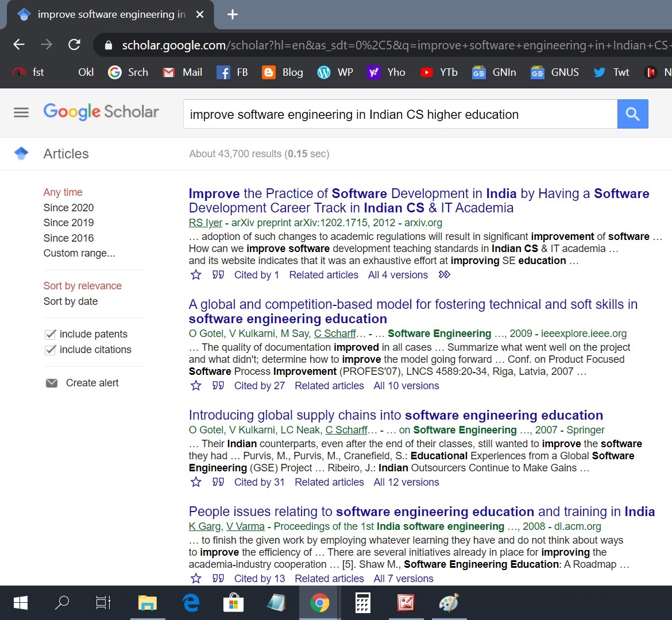Toggle the include citations checkbox
The image size is (672, 620).
[x=51, y=350]
